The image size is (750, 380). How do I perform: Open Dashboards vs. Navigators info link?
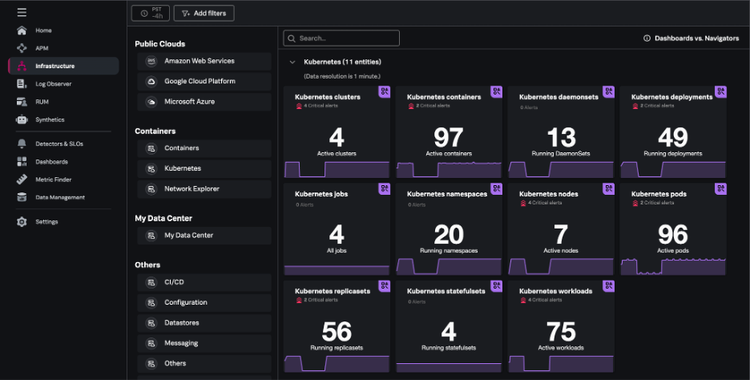pyautogui.click(x=691, y=38)
